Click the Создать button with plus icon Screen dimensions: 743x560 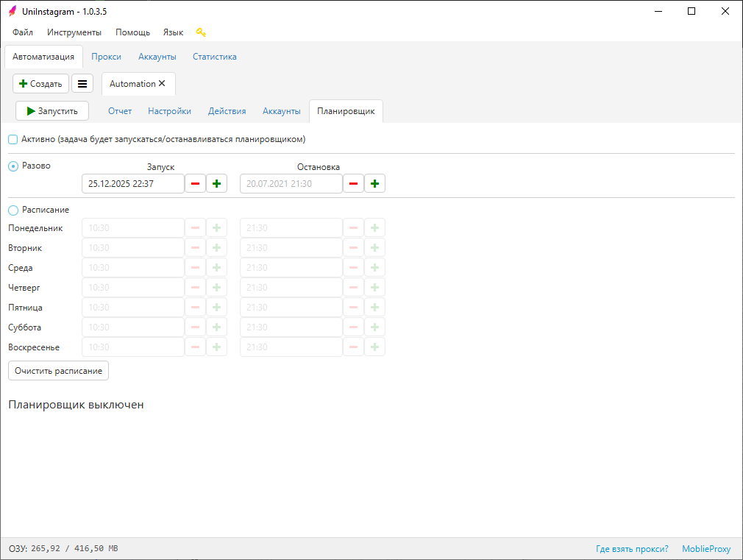41,84
